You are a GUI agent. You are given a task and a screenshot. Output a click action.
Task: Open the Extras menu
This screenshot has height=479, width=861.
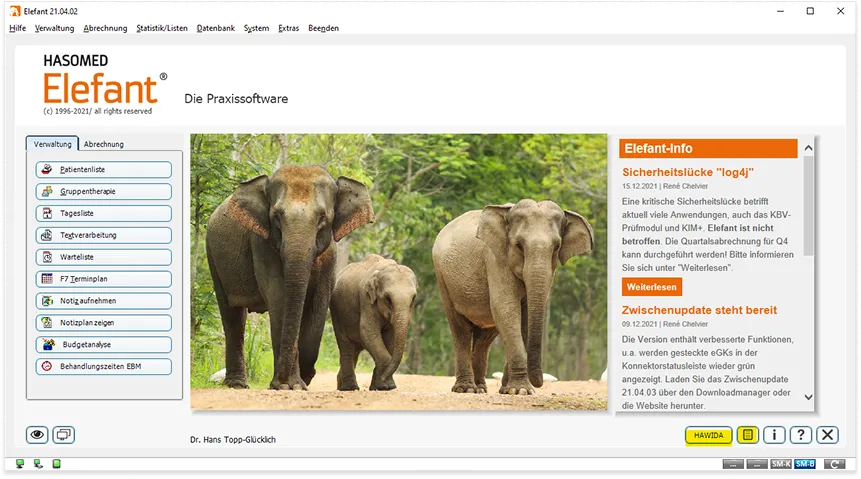click(x=288, y=28)
